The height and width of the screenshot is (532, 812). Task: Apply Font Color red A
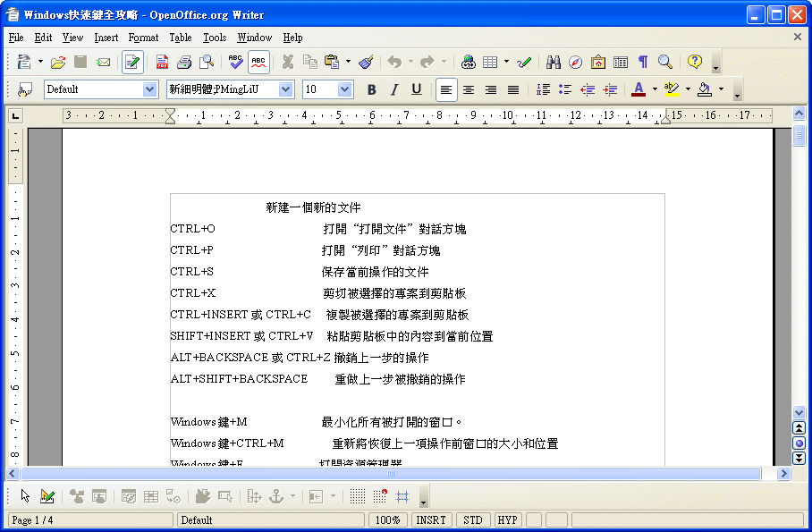[x=639, y=89]
